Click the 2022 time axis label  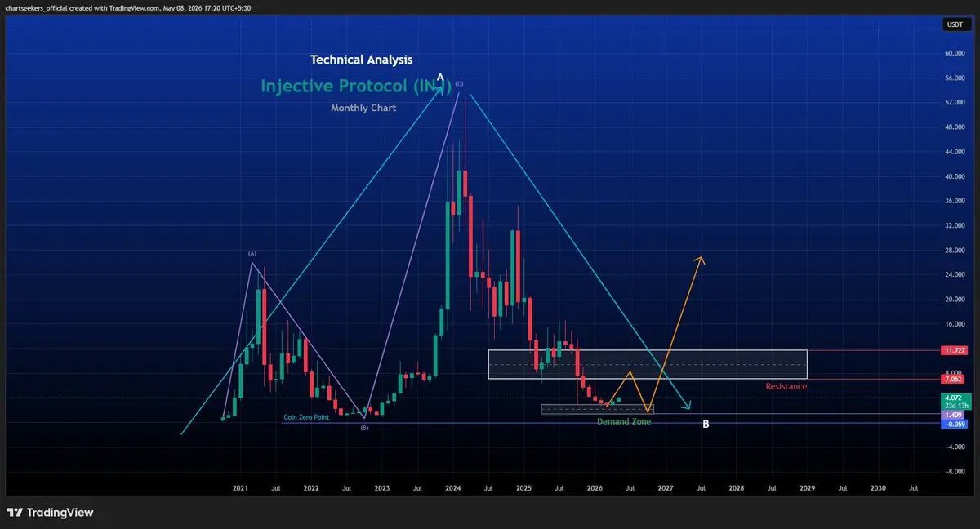(311, 487)
